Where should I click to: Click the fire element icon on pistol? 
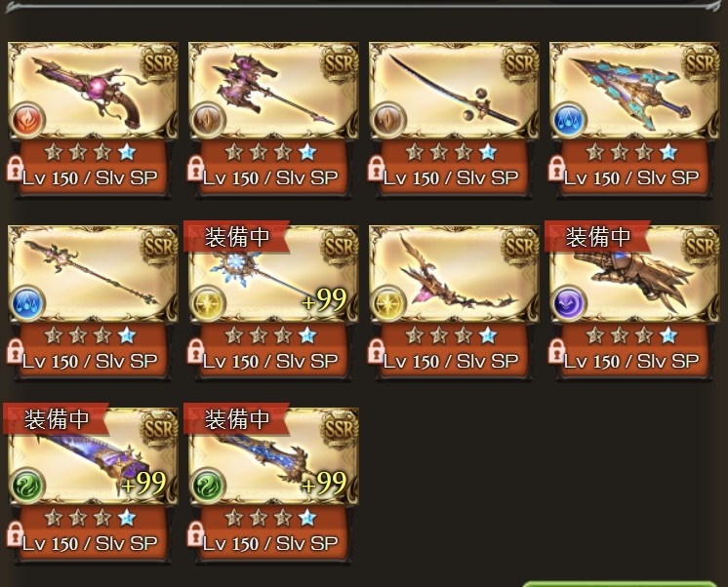tap(27, 120)
